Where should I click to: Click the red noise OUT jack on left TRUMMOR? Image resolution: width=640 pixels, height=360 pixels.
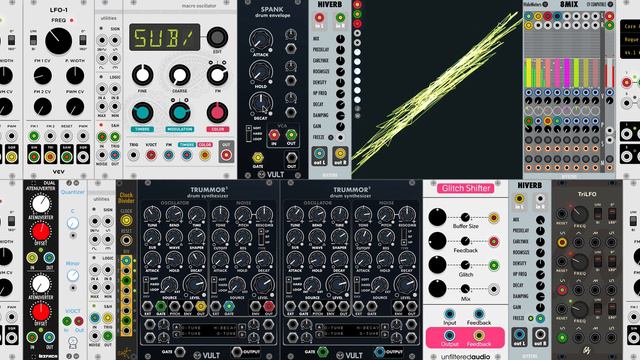(269, 306)
